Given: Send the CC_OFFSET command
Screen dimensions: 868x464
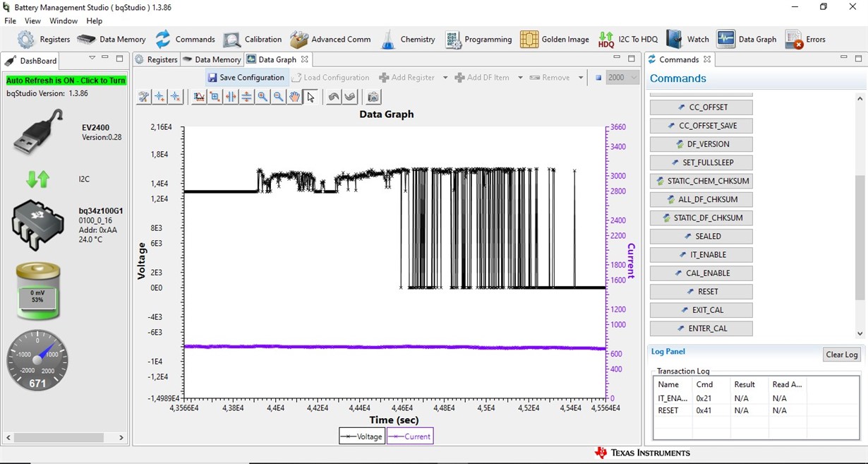Looking at the screenshot, I should coord(701,107).
